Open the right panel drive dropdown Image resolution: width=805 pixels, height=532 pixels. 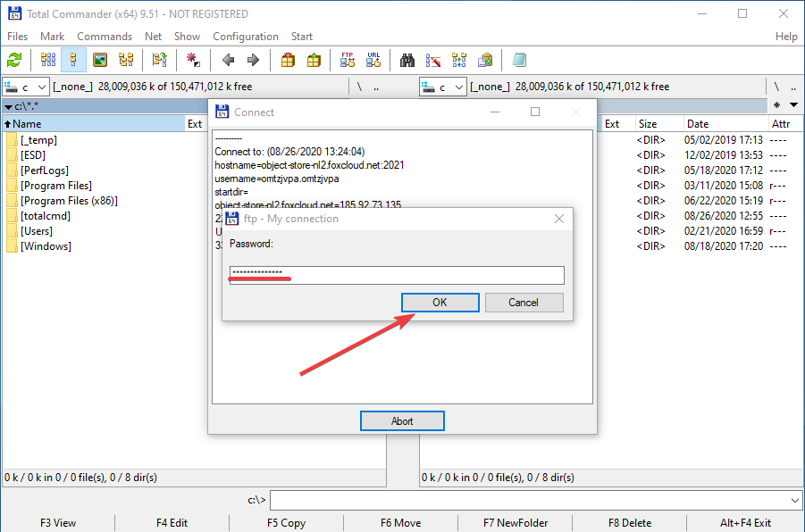point(442,87)
